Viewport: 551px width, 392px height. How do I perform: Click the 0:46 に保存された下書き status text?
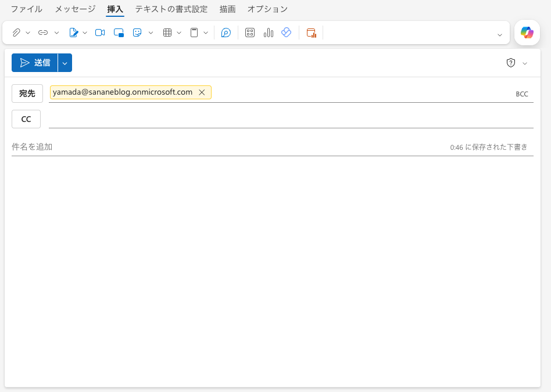489,147
